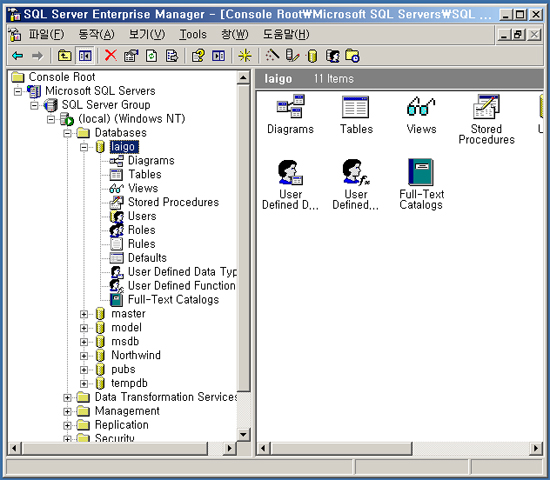The image size is (550, 480).
Task: Click the Forward arrow toolbar icon
Action: coord(37,55)
